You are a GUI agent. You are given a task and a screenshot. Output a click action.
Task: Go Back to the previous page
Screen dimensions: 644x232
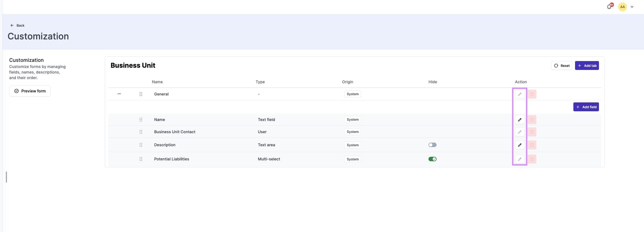point(18,25)
